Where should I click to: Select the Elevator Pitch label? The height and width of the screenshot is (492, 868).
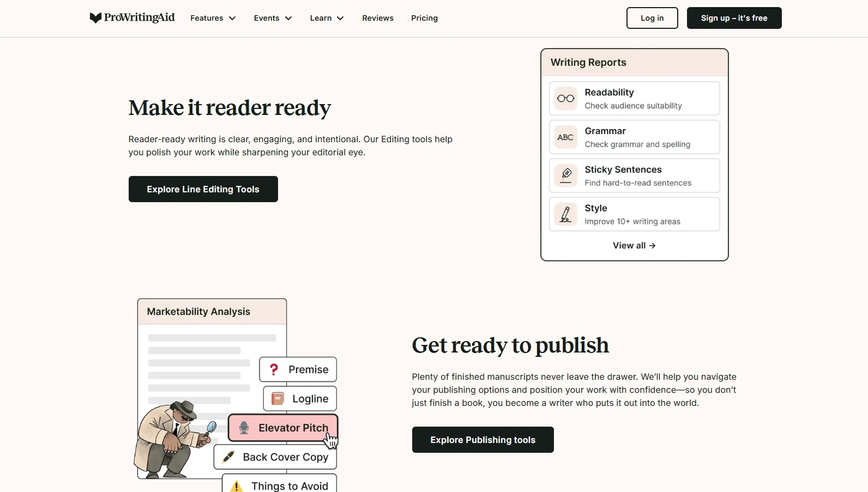(293, 428)
